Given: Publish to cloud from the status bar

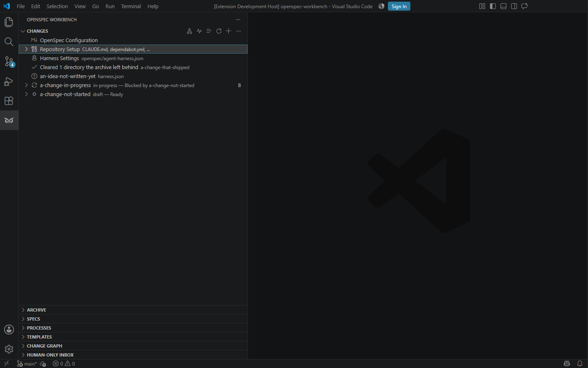Looking at the screenshot, I should [x=43, y=364].
